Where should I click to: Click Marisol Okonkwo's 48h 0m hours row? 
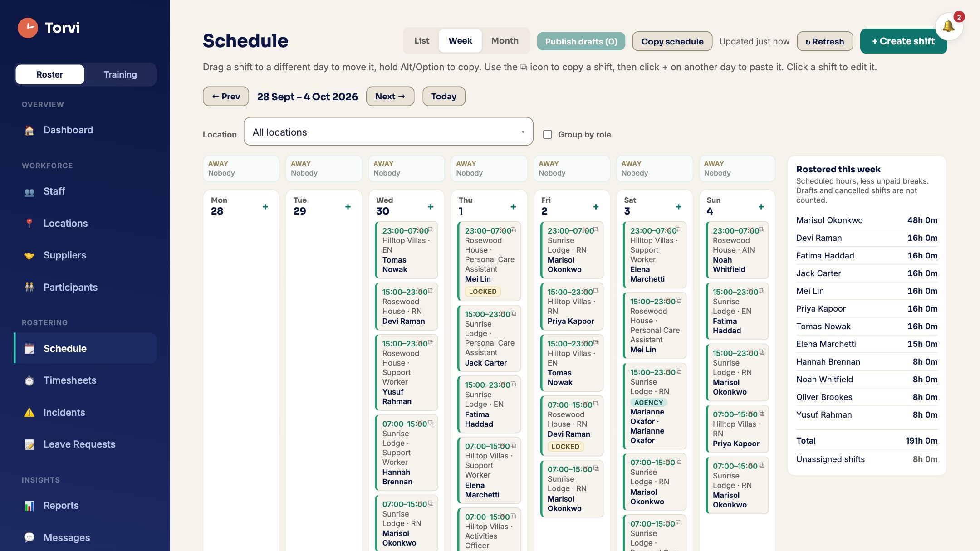coord(867,220)
